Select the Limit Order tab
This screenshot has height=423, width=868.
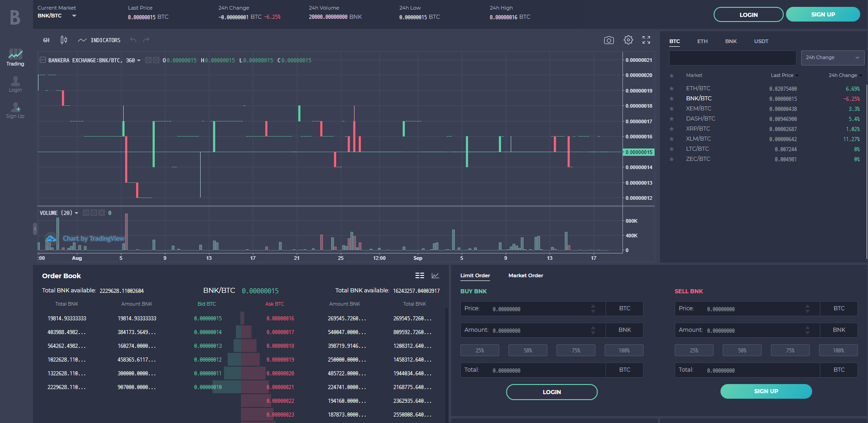(x=475, y=275)
